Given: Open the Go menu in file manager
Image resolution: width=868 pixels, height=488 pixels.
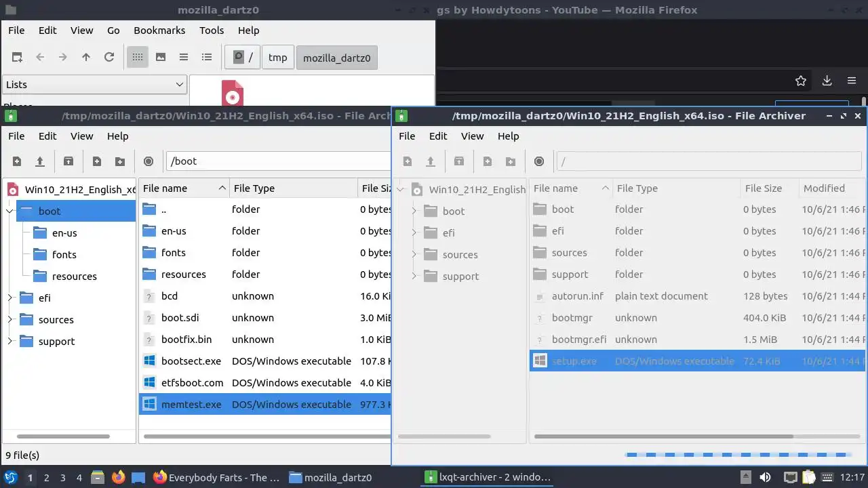Looking at the screenshot, I should [x=113, y=30].
